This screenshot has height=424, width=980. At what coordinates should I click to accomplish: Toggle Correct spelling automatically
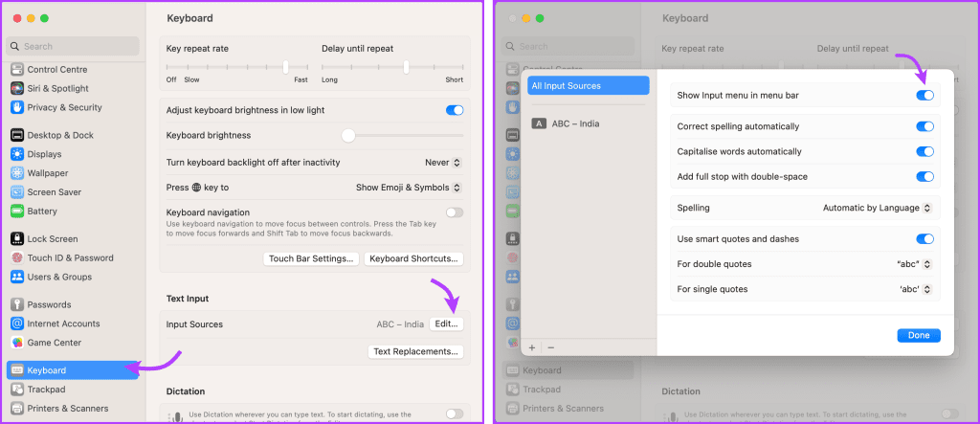coord(925,126)
